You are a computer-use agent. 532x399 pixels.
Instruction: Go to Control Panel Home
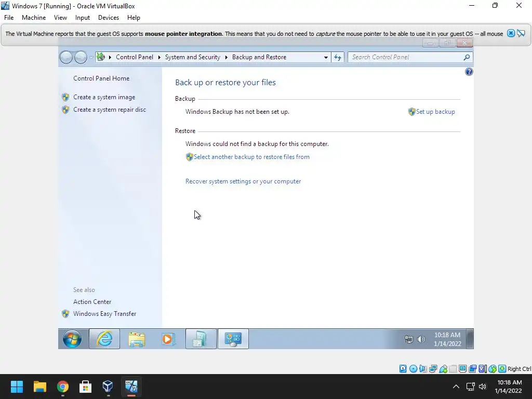click(101, 78)
